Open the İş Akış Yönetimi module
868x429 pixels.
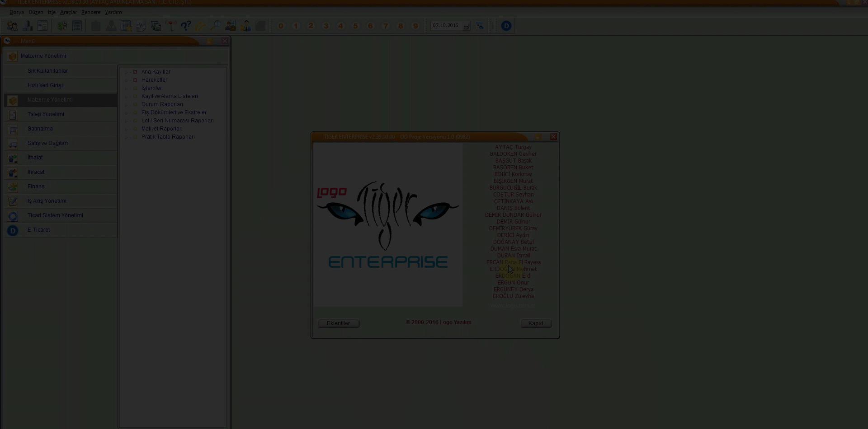(x=61, y=201)
